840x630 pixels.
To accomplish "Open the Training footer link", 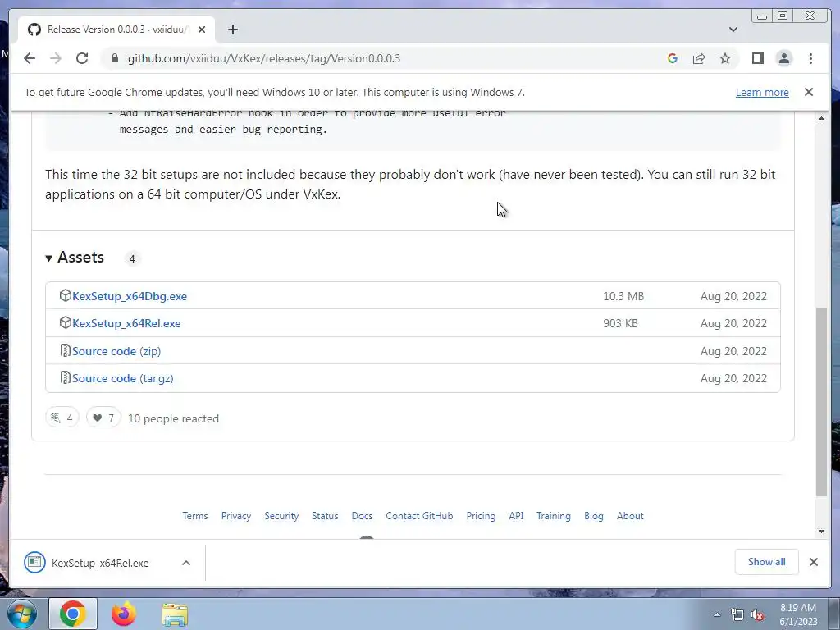I will pos(554,516).
